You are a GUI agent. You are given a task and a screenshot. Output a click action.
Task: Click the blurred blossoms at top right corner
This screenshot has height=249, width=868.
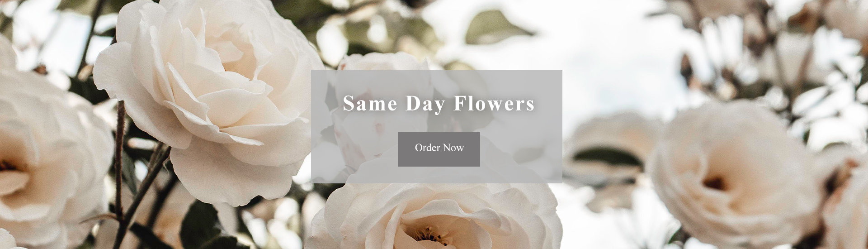(x=814, y=27)
